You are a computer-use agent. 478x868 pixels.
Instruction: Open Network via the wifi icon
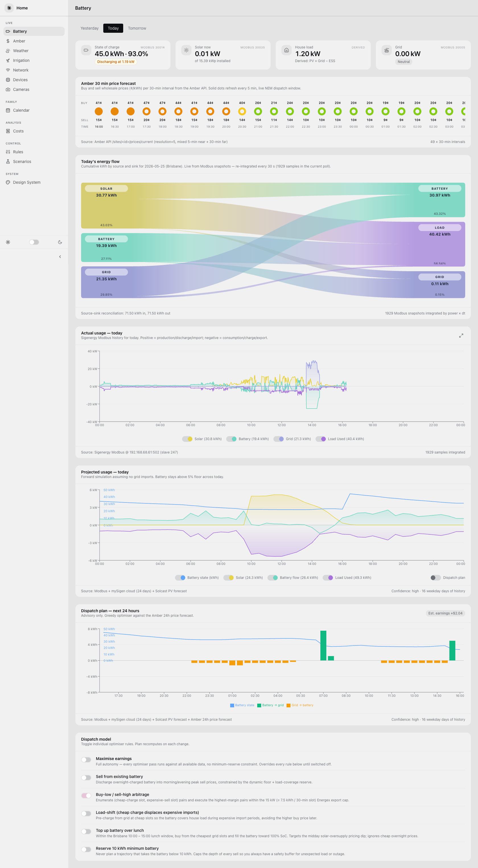(x=8, y=70)
